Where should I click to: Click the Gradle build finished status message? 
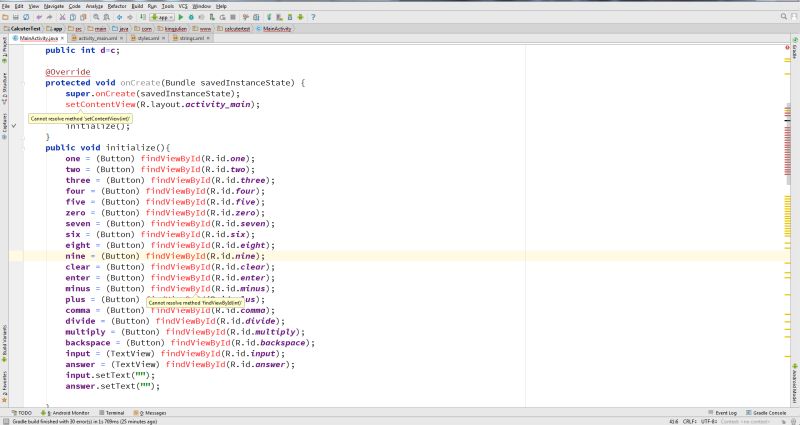pyautogui.click(x=85, y=421)
